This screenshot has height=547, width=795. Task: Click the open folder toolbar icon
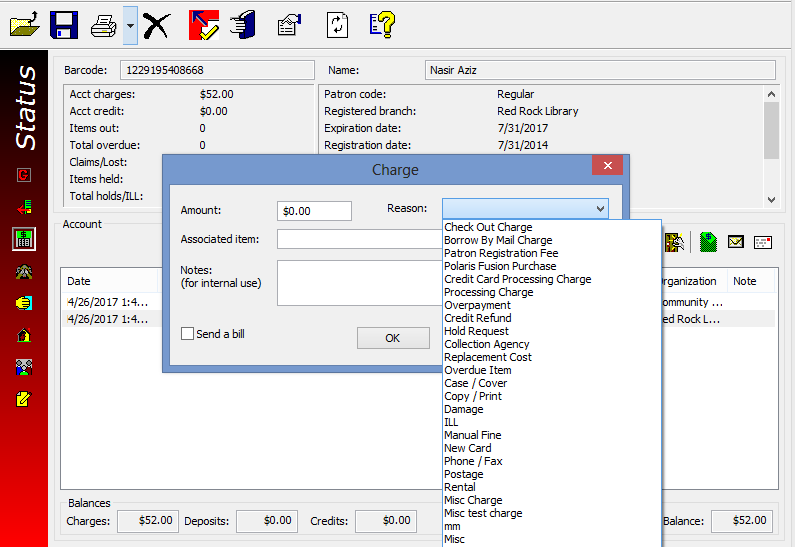[25, 25]
